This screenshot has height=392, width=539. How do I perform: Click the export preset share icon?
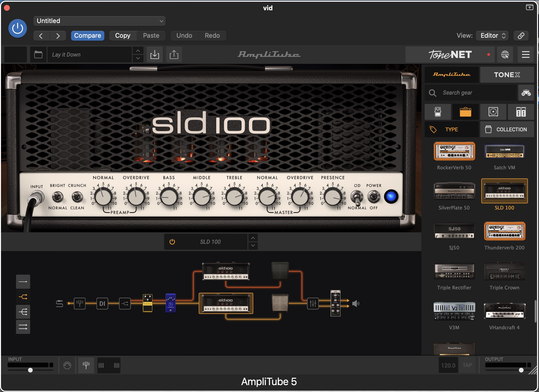[x=174, y=54]
